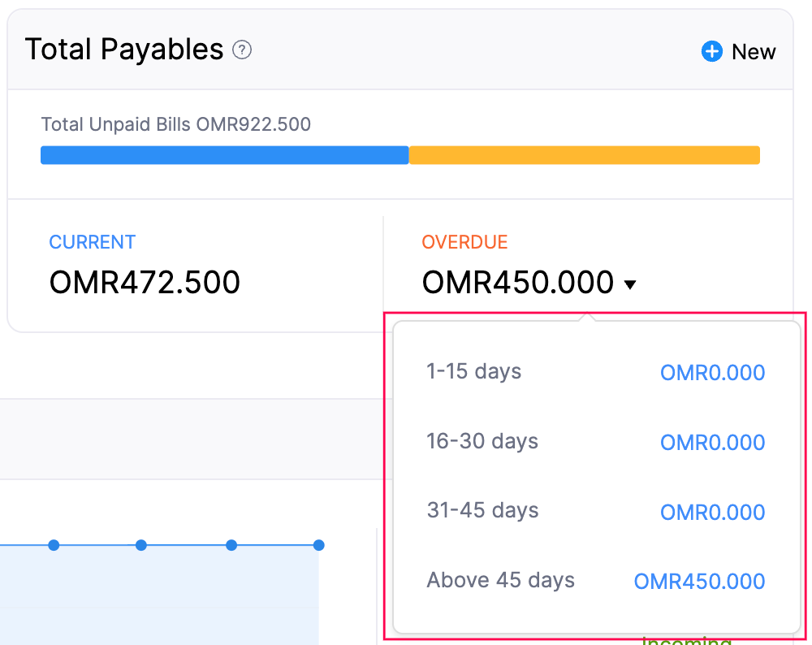Viewport: 812px width, 645px height.
Task: Select the second data point on the chart
Action: coord(142,545)
